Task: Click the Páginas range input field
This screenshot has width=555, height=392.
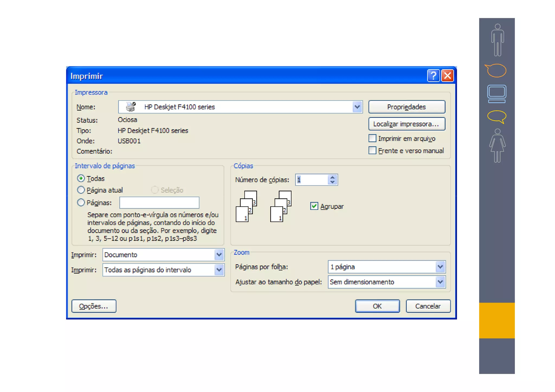Action: [159, 203]
